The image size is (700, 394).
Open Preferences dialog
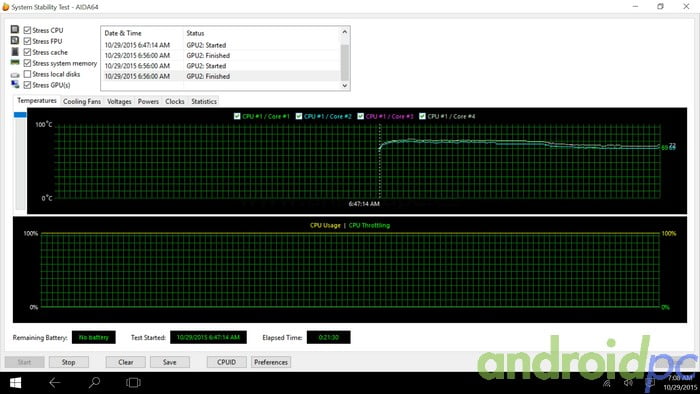tap(271, 362)
